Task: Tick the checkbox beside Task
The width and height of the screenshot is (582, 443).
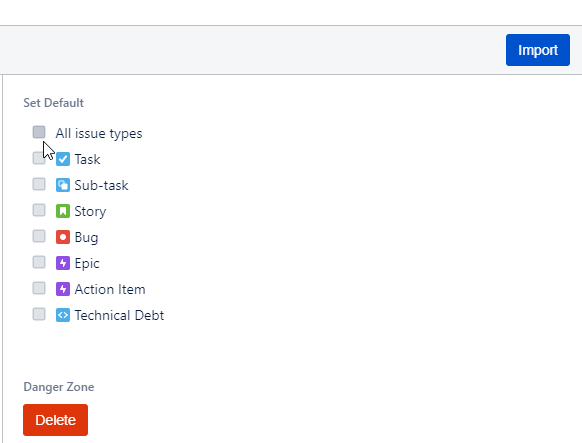Action: coord(39,158)
